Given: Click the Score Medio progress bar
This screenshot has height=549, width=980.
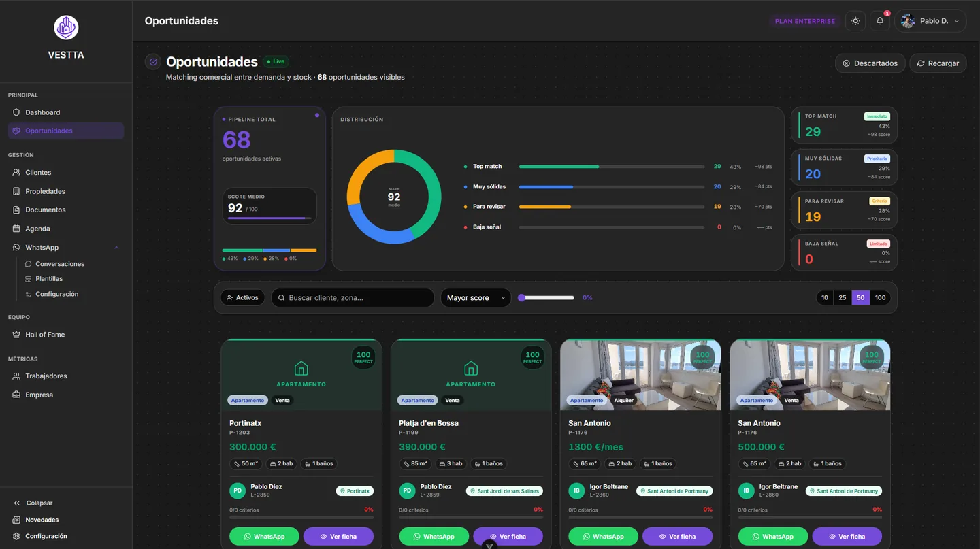Looking at the screenshot, I should tap(269, 218).
